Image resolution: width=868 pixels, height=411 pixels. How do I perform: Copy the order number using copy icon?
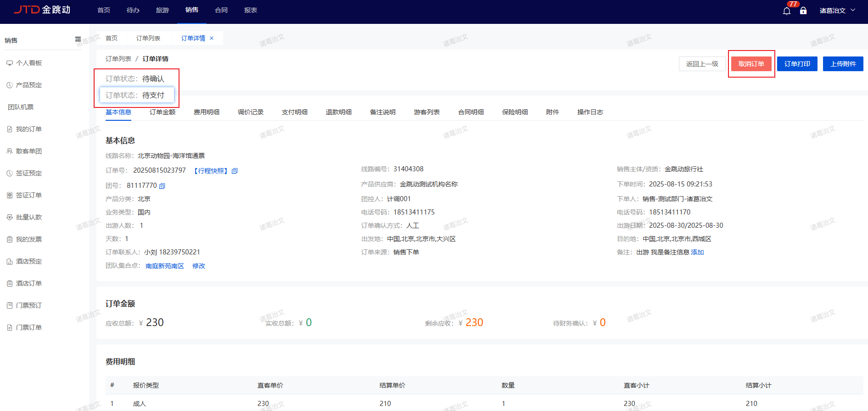pyautogui.click(x=235, y=171)
